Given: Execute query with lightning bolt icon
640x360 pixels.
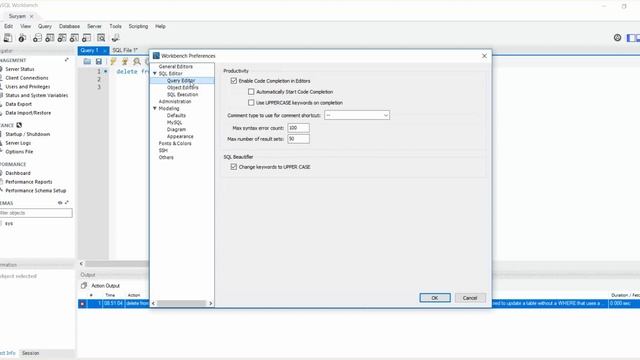Looking at the screenshot, I should coord(113,61).
